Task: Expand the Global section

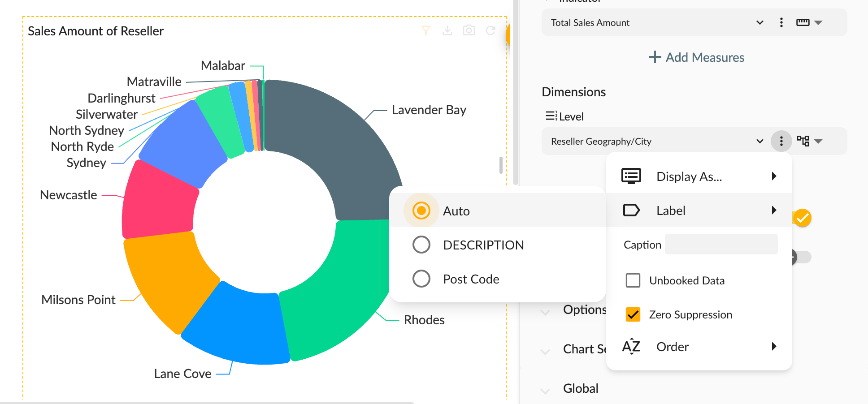Action: [x=580, y=389]
